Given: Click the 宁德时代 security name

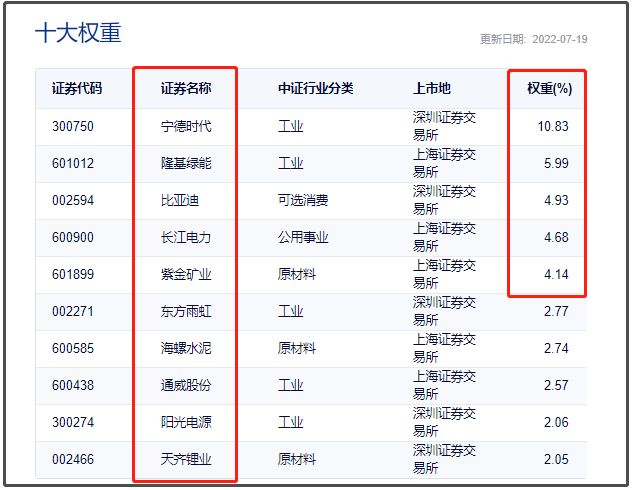Looking at the screenshot, I should 186,127.
